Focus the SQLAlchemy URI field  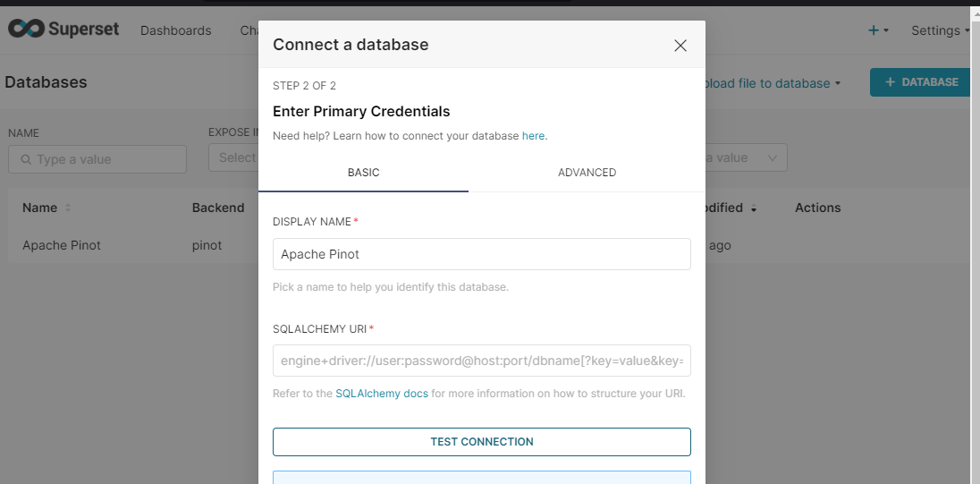coord(481,361)
